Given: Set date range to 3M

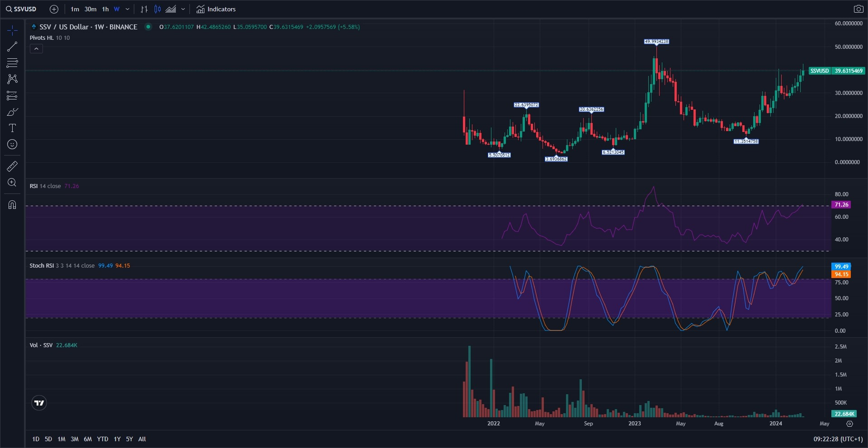Looking at the screenshot, I should (x=75, y=439).
